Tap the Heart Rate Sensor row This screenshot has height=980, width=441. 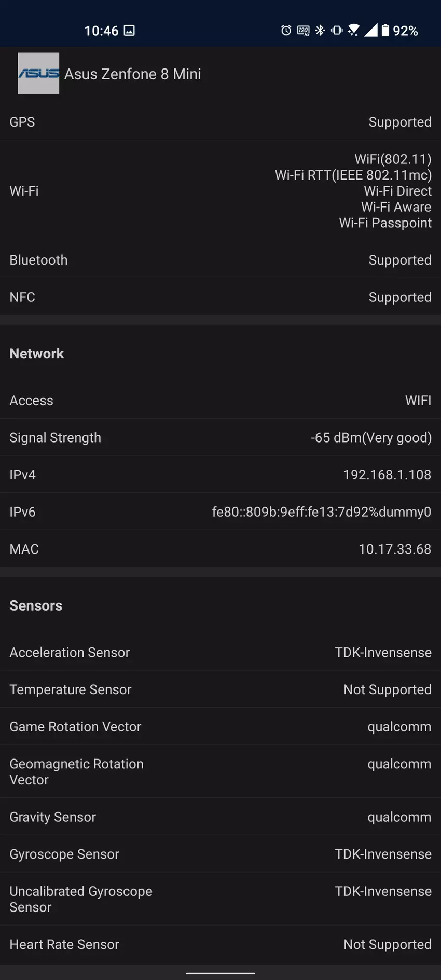220,944
